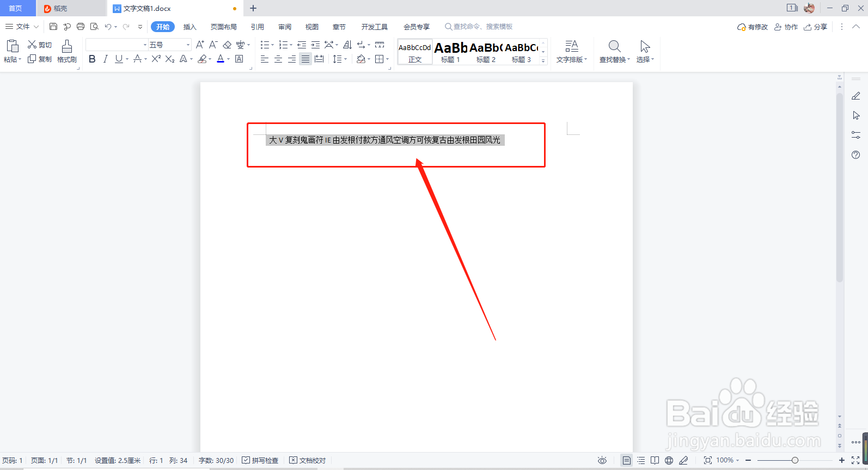This screenshot has height=470, width=868.
Task: Click the Print icon in quick access bar
Action: pos(81,27)
